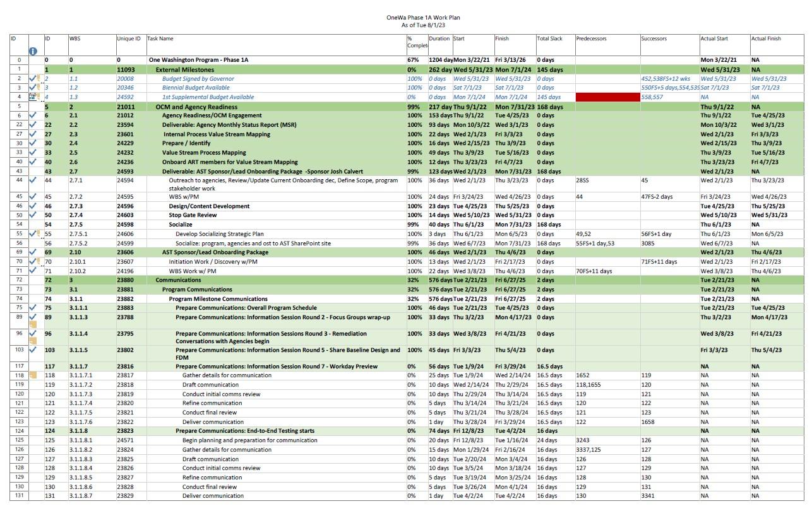Click the checkmark on WBS Work w/ PM row
Image resolution: width=812 pixels, height=511 pixels.
pos(33,271)
